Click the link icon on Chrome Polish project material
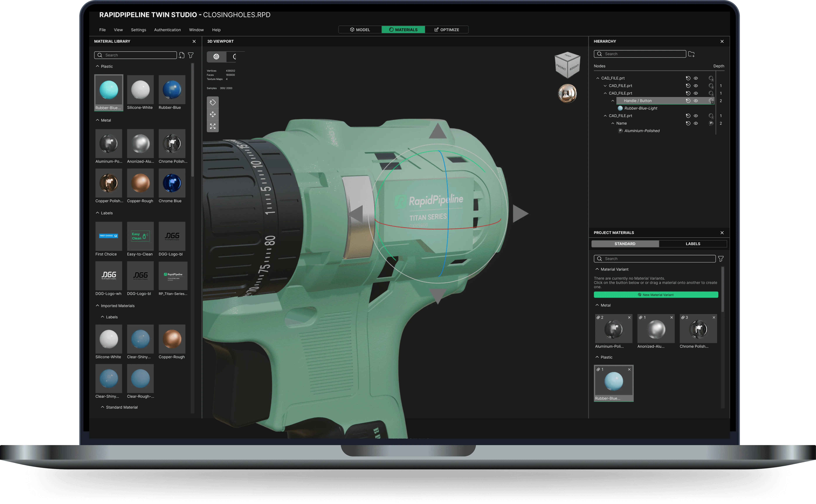The image size is (816, 504). pyautogui.click(x=683, y=318)
